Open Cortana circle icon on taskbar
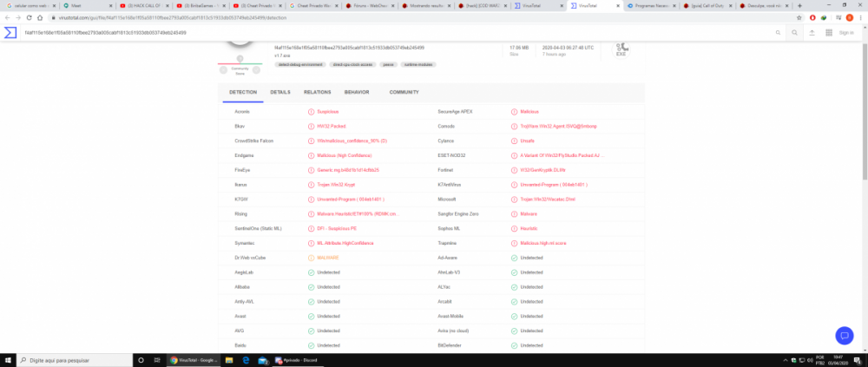868x367 pixels. 141,360
